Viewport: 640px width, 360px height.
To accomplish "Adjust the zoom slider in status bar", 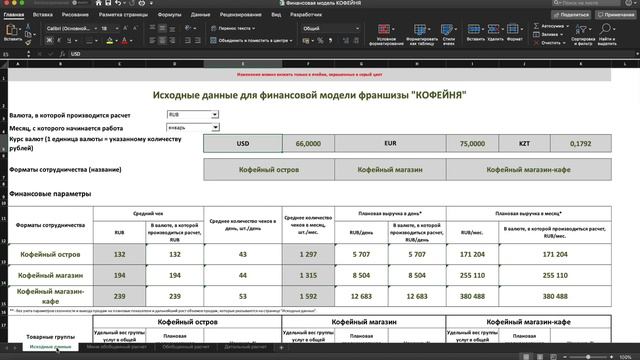I will [588, 357].
